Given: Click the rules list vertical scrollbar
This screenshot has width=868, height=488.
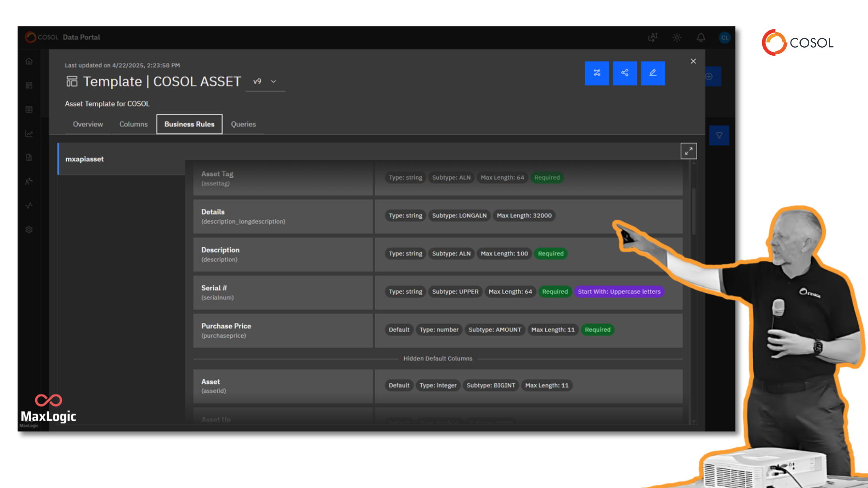Looking at the screenshot, I should pos(693,211).
